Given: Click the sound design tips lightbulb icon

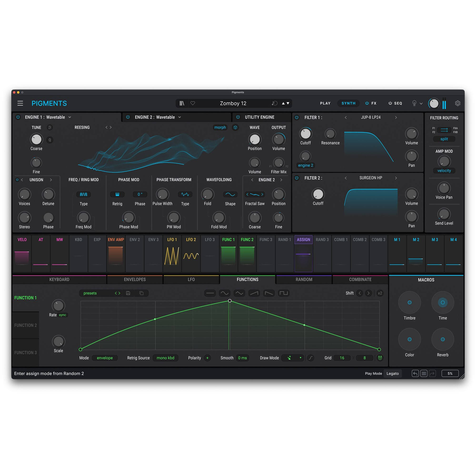Looking at the screenshot, I should pyautogui.click(x=414, y=103).
